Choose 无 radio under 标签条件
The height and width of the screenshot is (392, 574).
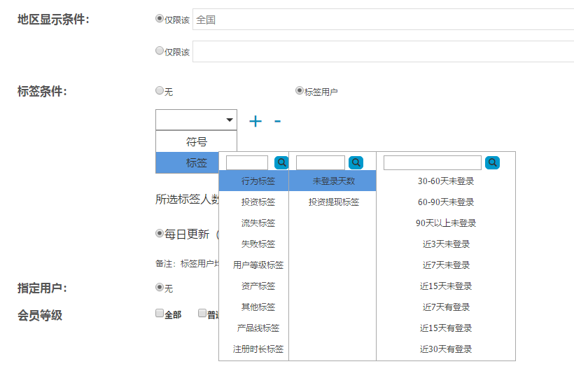pos(159,90)
